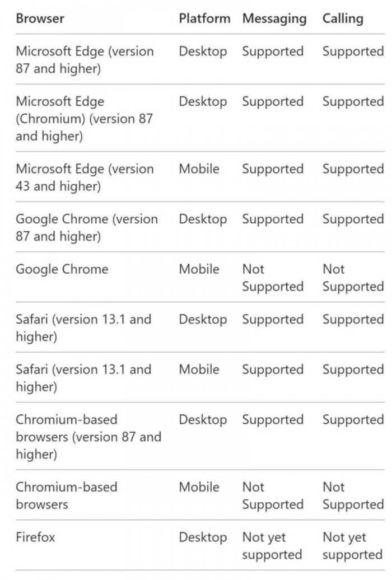The width and height of the screenshot is (392, 580).
Task: Select Microsoft Edge (Chromium) browser cell
Action: (x=85, y=118)
